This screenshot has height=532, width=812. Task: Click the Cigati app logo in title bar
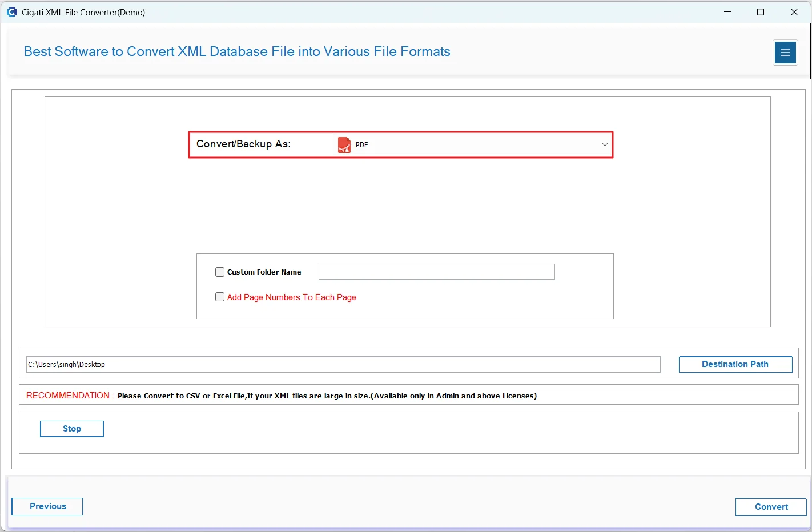coord(12,12)
